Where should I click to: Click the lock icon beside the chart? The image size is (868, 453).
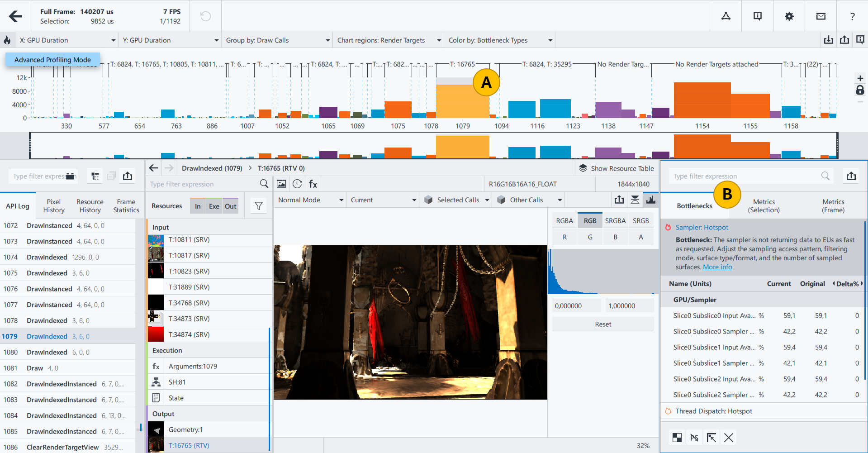pyautogui.click(x=860, y=91)
